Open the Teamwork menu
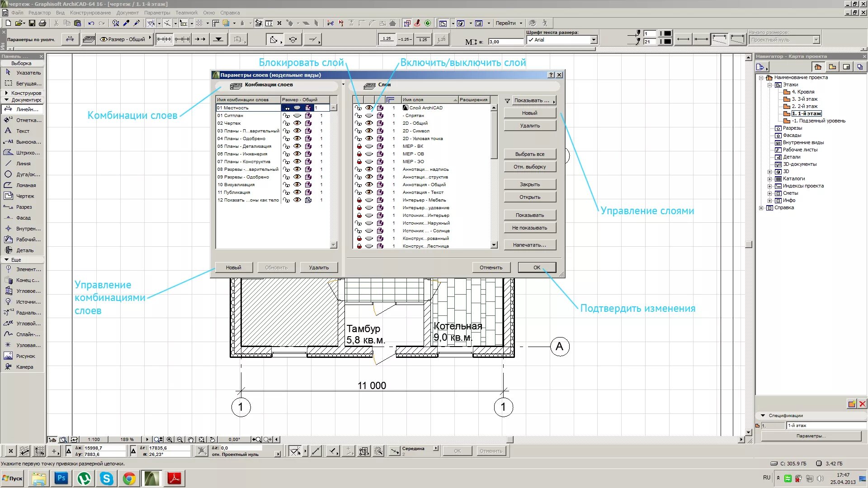868x488 pixels. (x=186, y=13)
